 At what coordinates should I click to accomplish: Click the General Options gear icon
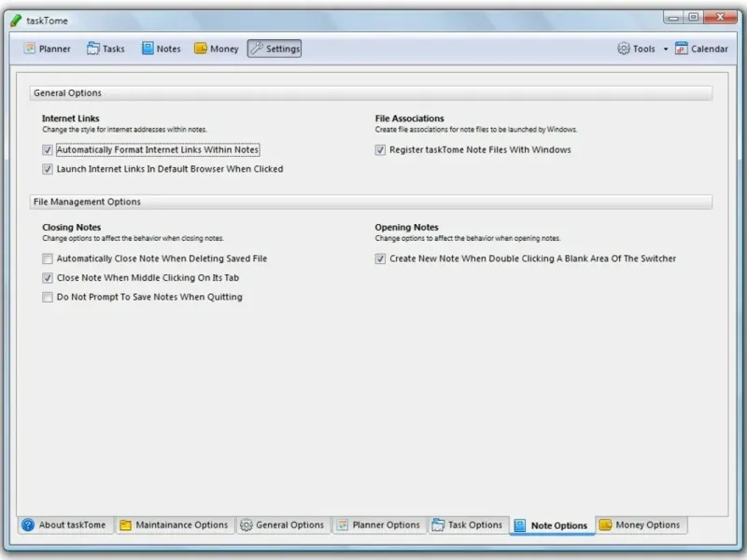tap(246, 525)
